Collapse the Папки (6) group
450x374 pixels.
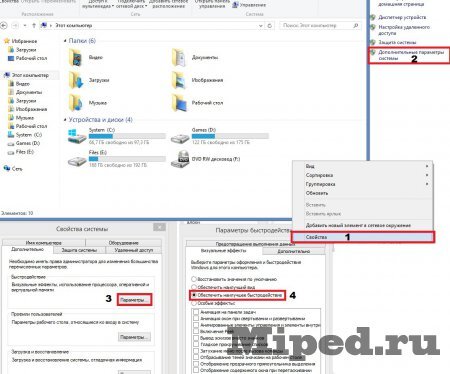pyautogui.click(x=65, y=41)
